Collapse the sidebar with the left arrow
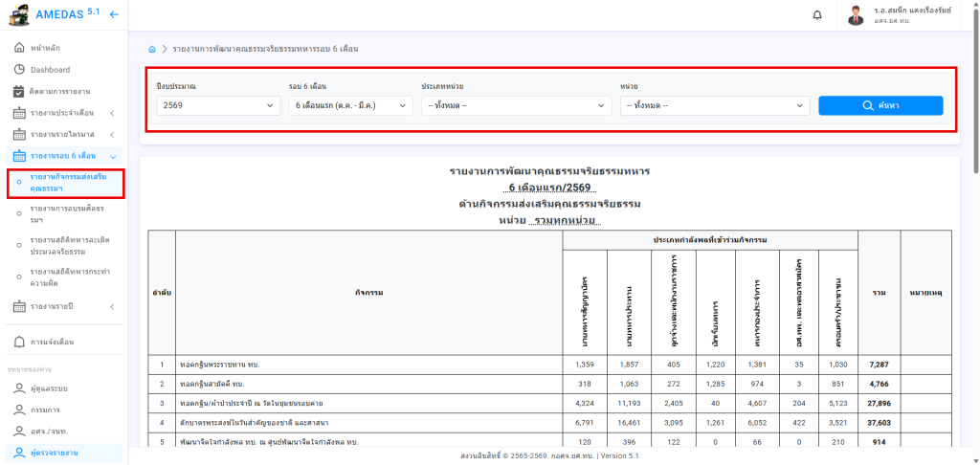Screen dimensions: 980x465 (x=114, y=14)
